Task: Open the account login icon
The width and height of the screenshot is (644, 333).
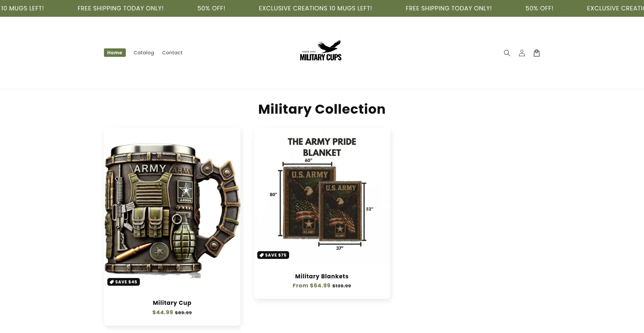Action: pos(522,53)
